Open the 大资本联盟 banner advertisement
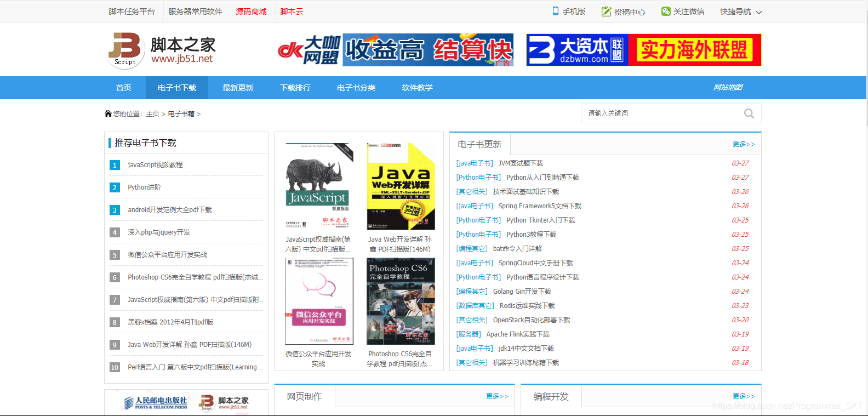The height and width of the screenshot is (416, 868). (644, 50)
